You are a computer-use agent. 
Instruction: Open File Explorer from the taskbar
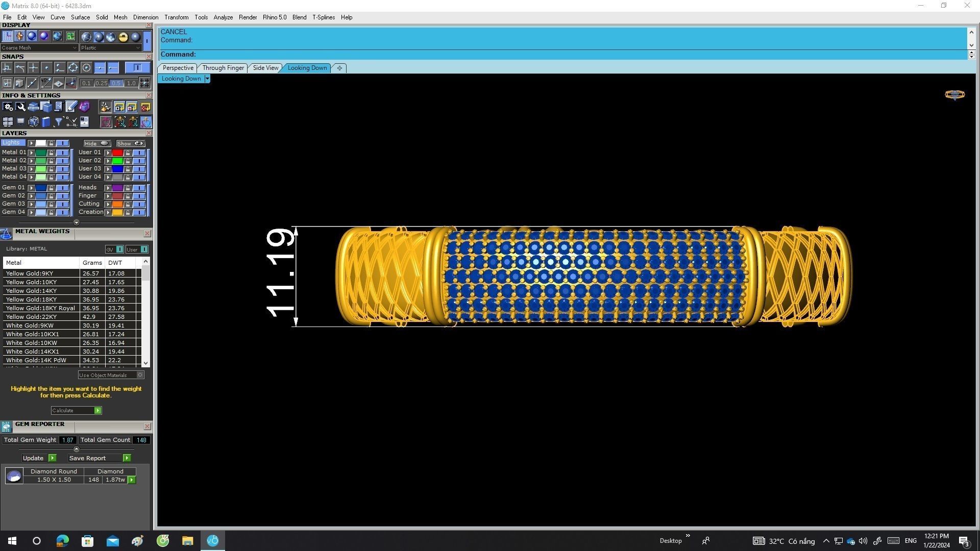tap(187, 541)
